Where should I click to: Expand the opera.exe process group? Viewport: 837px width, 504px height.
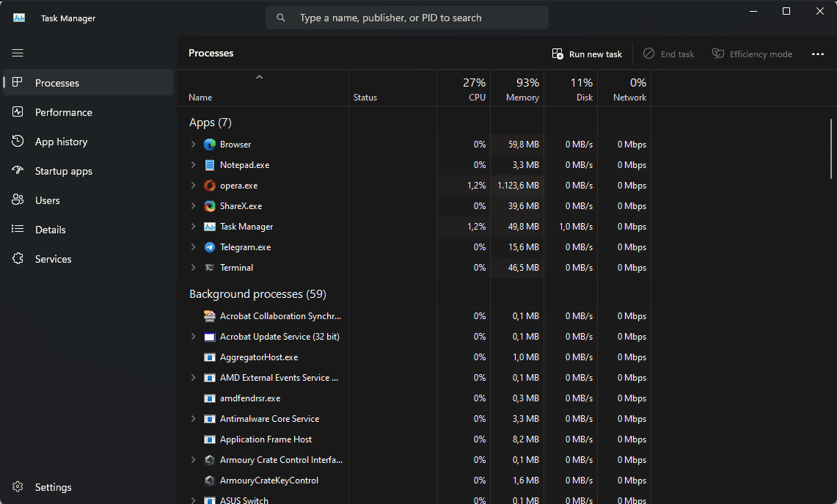tap(193, 186)
